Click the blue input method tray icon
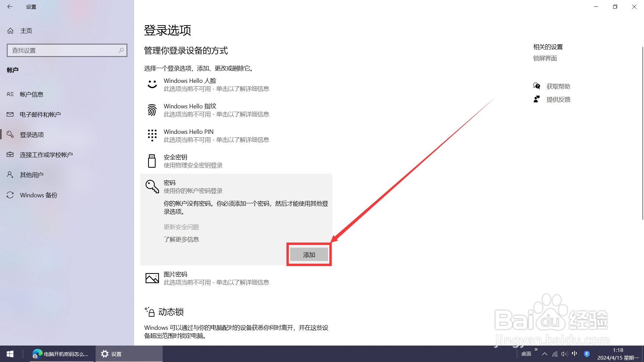Screen dimensions: 644x362 587,354
